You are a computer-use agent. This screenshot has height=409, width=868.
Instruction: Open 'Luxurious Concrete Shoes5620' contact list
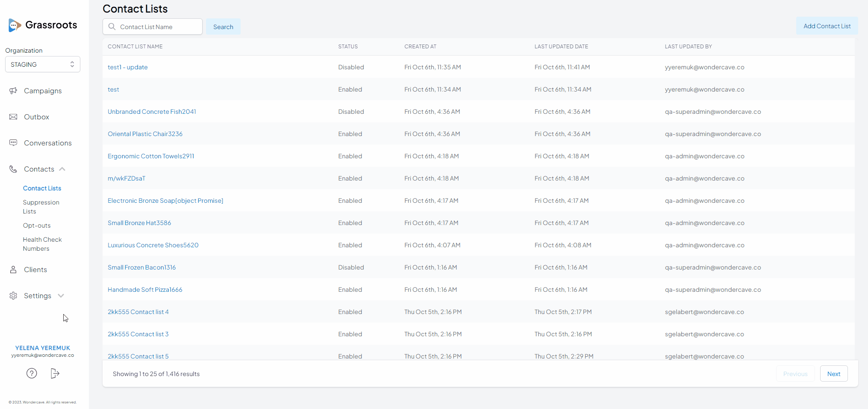[153, 245]
